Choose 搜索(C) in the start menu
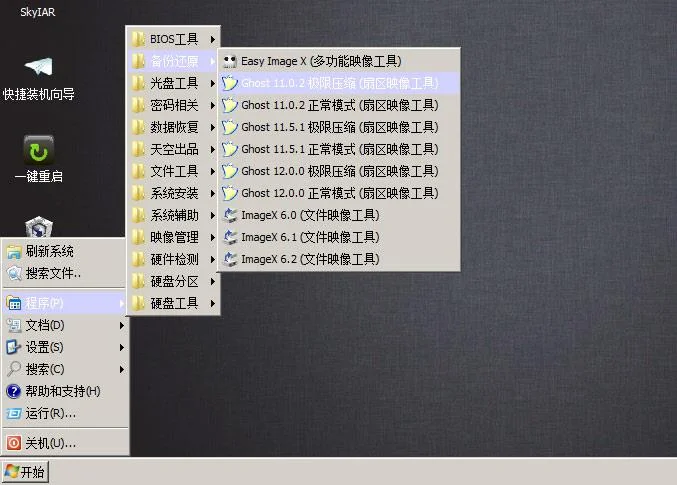Screen dimensions: 677x485 (65, 369)
